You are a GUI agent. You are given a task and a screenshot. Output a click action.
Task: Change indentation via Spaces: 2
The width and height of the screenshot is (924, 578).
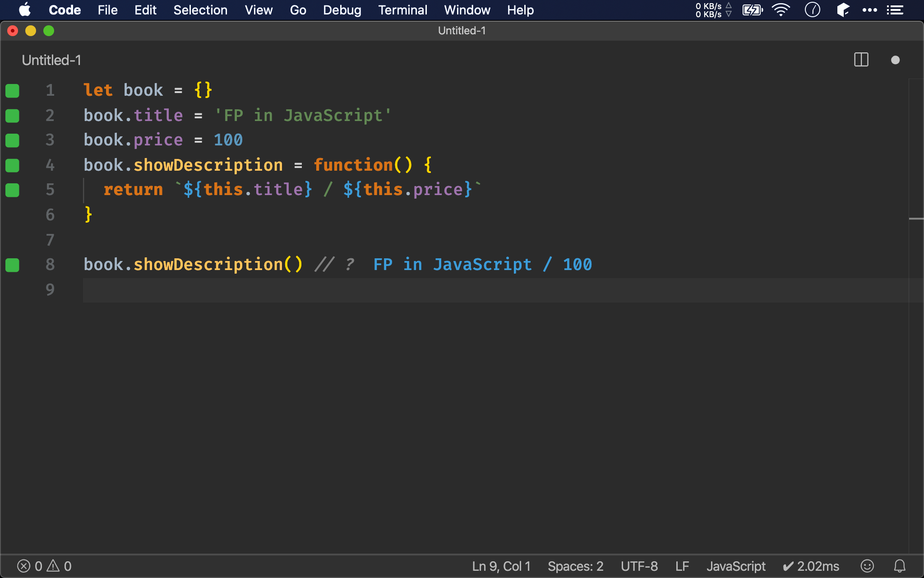click(575, 566)
